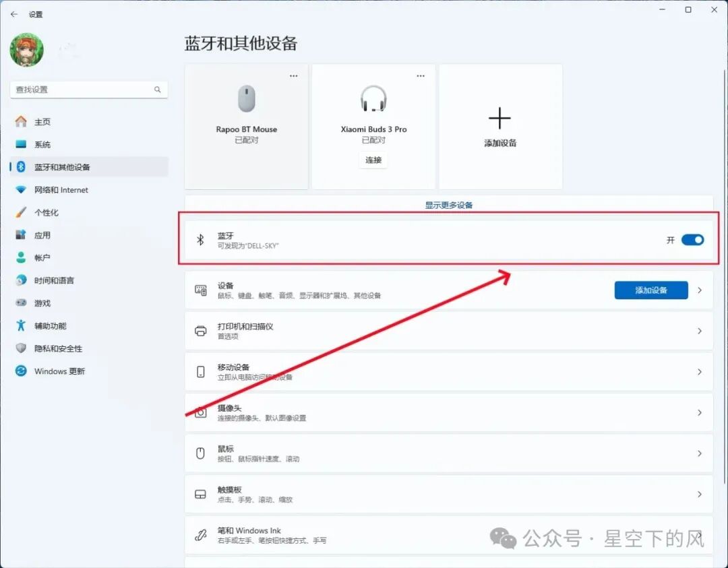Click the phone icon in 移动设备 row
The height and width of the screenshot is (568, 728).
pos(201,372)
